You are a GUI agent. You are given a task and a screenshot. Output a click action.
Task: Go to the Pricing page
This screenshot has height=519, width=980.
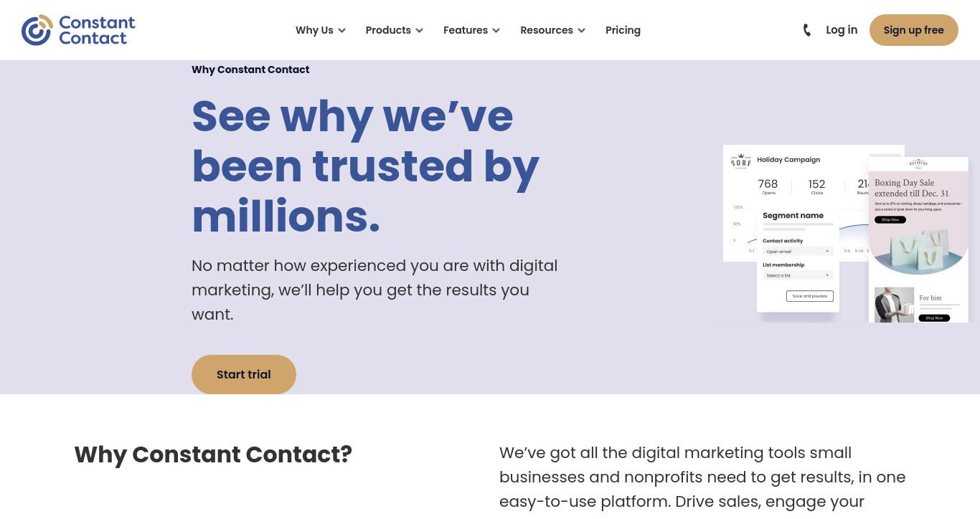click(x=623, y=30)
